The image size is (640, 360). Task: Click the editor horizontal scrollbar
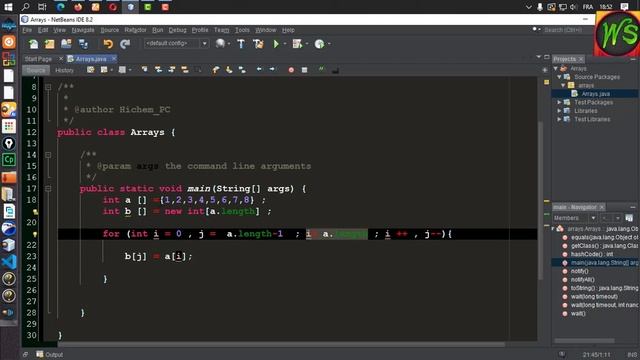click(x=282, y=344)
